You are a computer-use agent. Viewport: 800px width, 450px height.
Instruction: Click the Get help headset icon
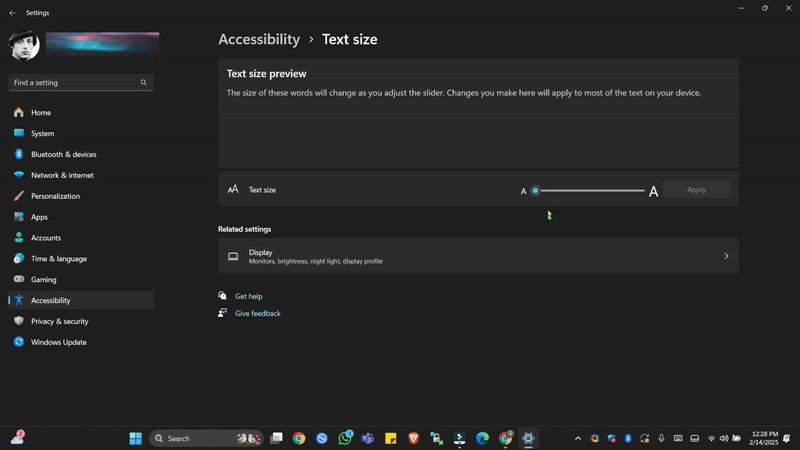[222, 296]
